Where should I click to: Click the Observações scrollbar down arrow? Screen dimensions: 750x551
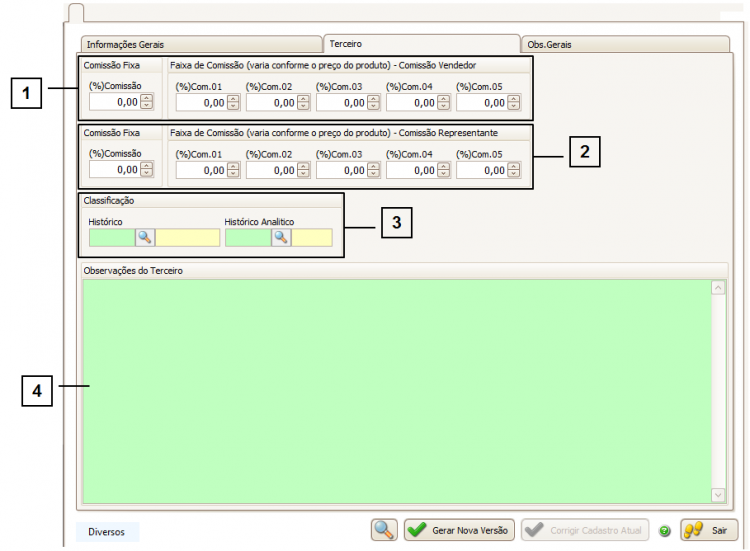[x=717, y=494]
